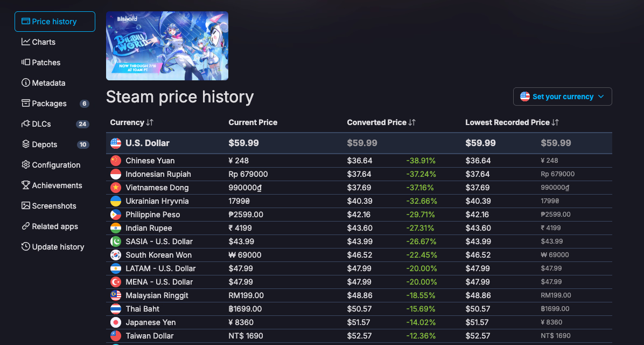Click the Patches sidebar icon
This screenshot has width=644, height=345.
coord(25,63)
